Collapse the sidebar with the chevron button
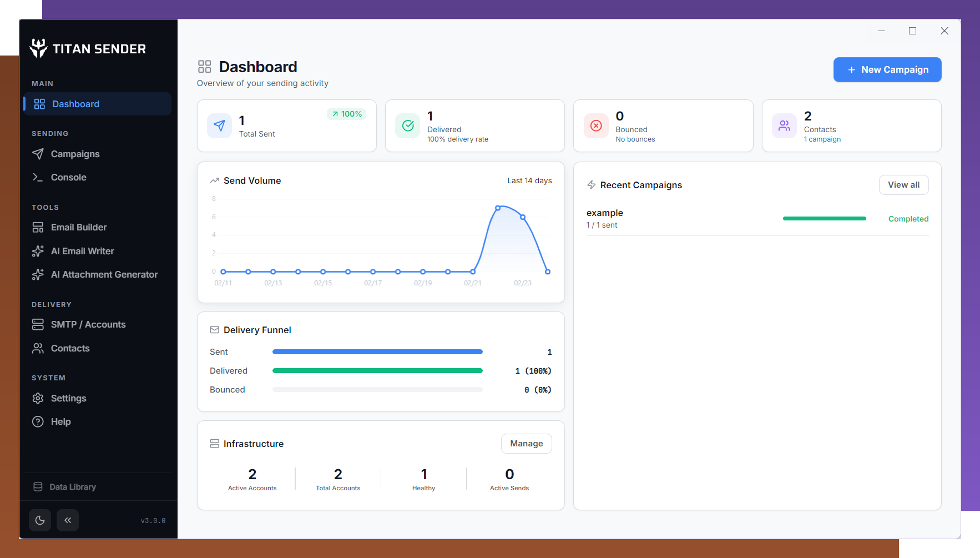This screenshot has width=980, height=558. [68, 520]
